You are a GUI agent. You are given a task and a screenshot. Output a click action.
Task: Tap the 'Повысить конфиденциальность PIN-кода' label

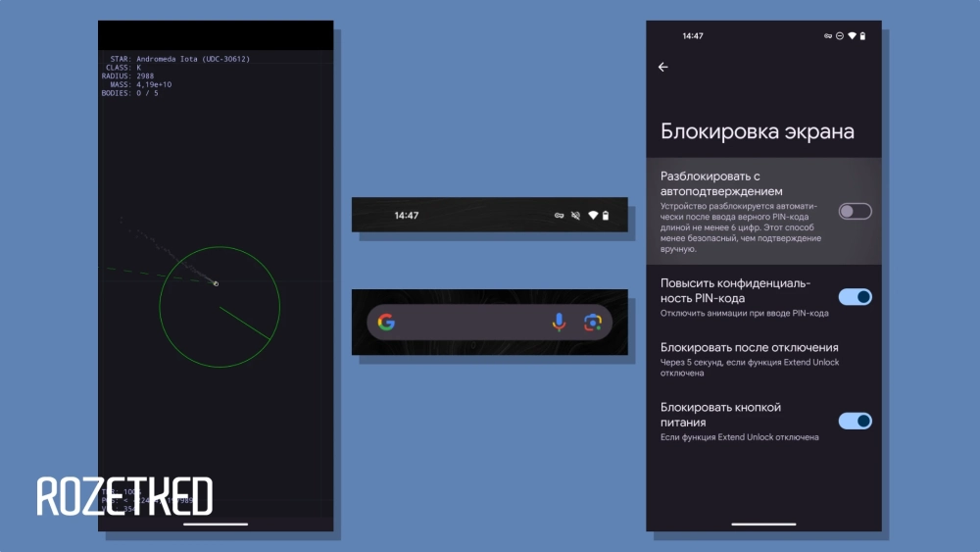(735, 290)
